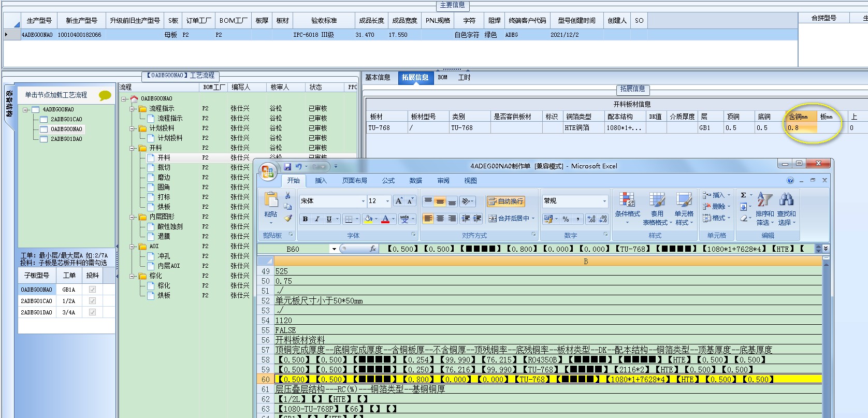This screenshot has width=868, height=418.
Task: Open 套用表格格式 table styles
Action: tap(657, 209)
